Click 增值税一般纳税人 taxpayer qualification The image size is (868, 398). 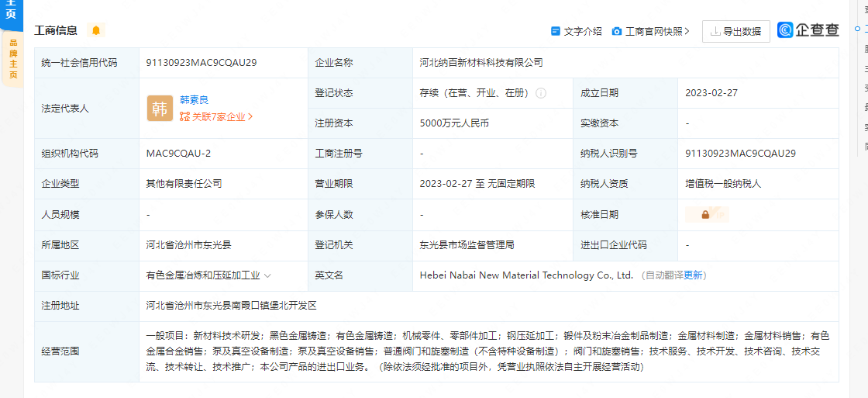(x=723, y=184)
